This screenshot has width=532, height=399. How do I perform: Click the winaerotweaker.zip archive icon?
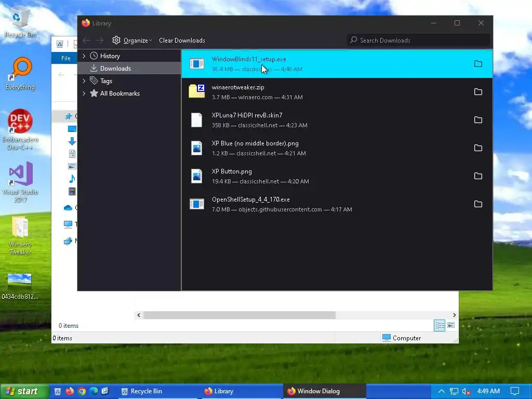coord(197,91)
